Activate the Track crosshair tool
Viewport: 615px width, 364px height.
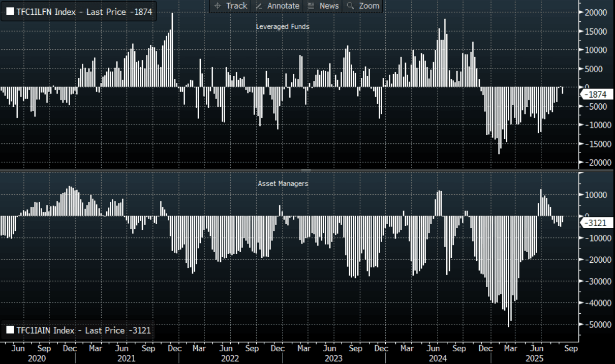(x=231, y=6)
